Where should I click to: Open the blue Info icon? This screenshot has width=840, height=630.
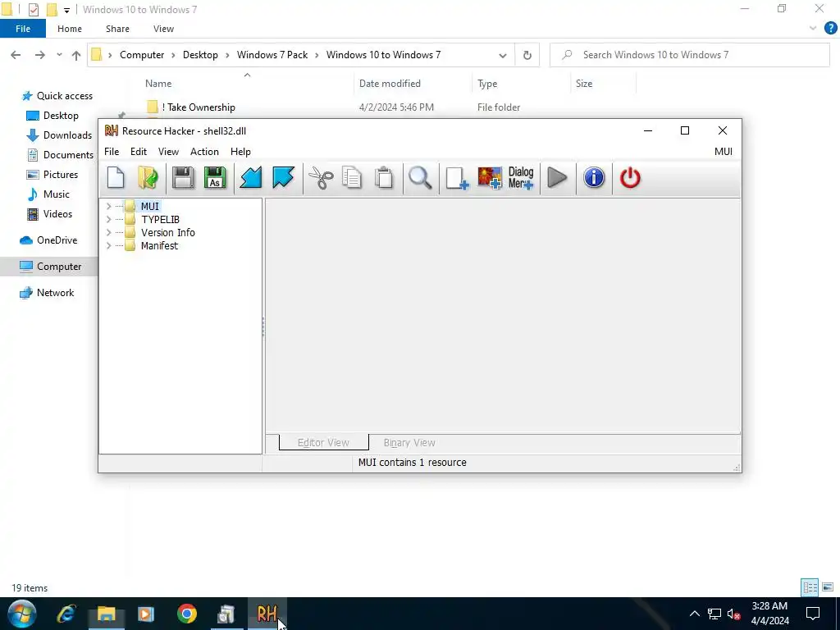(x=594, y=178)
